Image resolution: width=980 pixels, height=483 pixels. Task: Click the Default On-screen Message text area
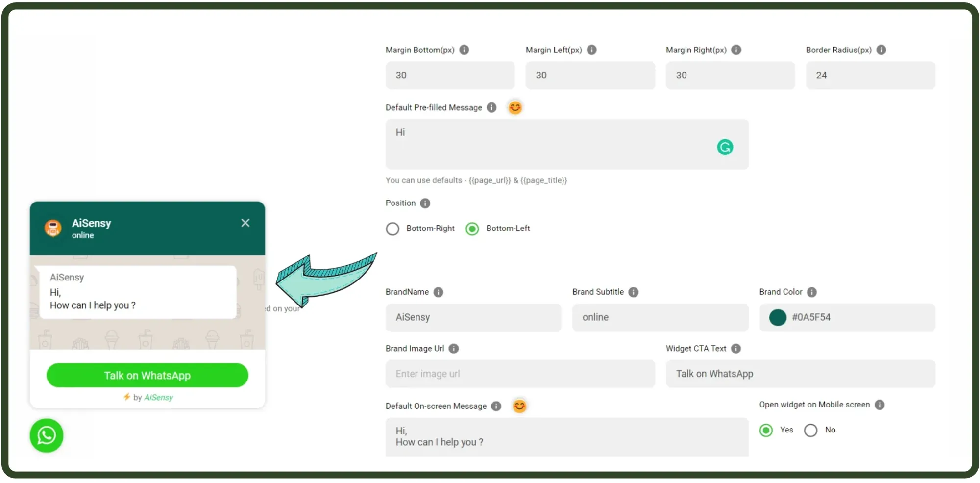(x=567, y=437)
